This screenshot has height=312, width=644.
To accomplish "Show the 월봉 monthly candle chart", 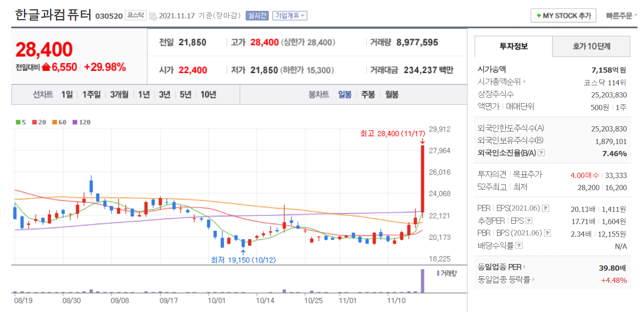I will coord(392,94).
